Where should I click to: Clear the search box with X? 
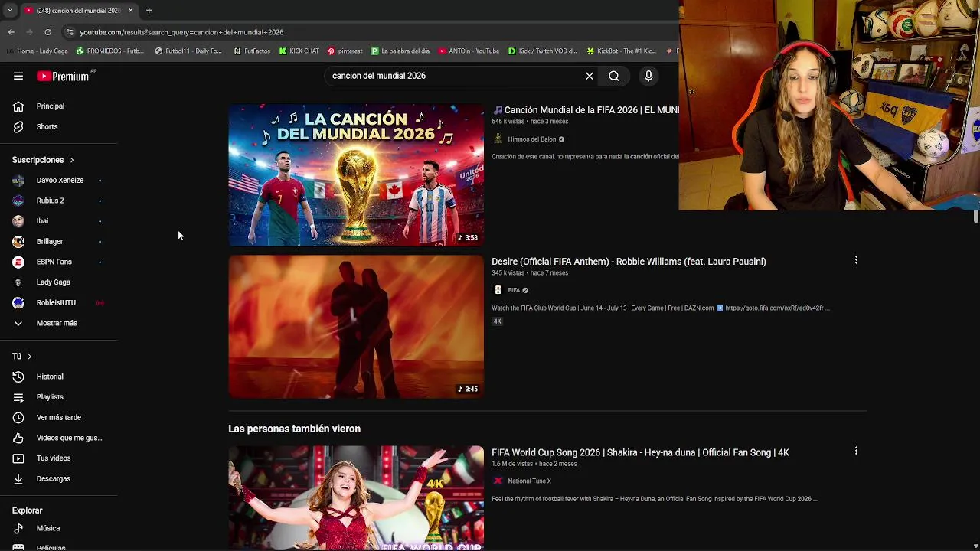(x=590, y=76)
